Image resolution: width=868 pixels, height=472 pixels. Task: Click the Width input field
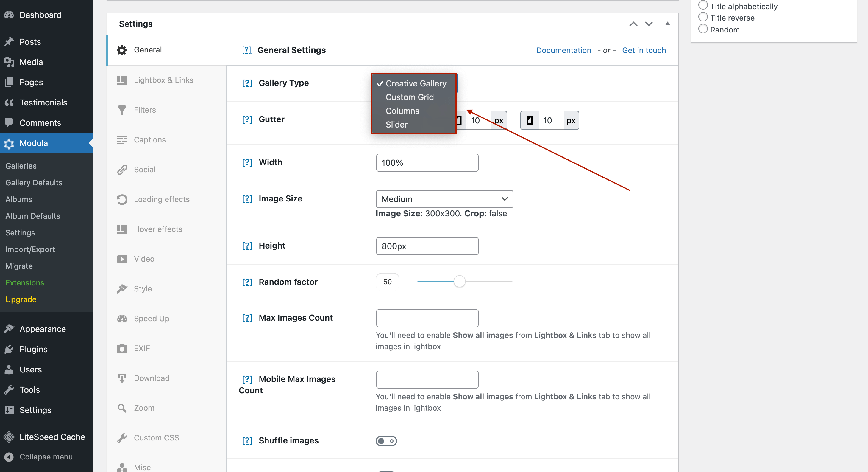coord(427,163)
